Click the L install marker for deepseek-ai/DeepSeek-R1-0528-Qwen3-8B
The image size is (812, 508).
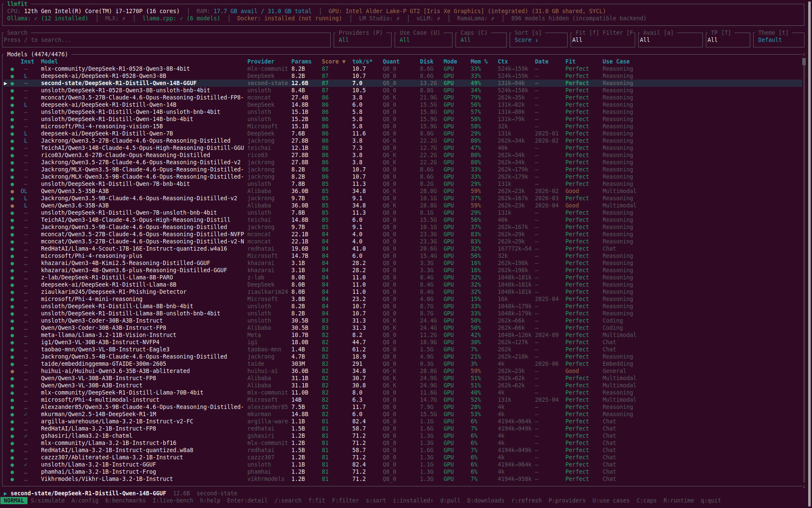click(x=26, y=76)
